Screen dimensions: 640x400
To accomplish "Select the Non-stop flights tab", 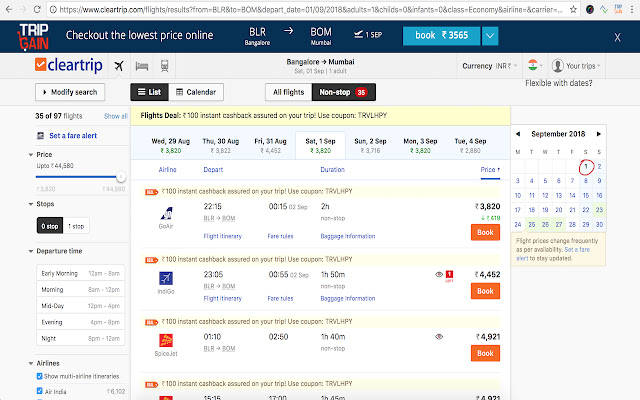I will 344,92.
